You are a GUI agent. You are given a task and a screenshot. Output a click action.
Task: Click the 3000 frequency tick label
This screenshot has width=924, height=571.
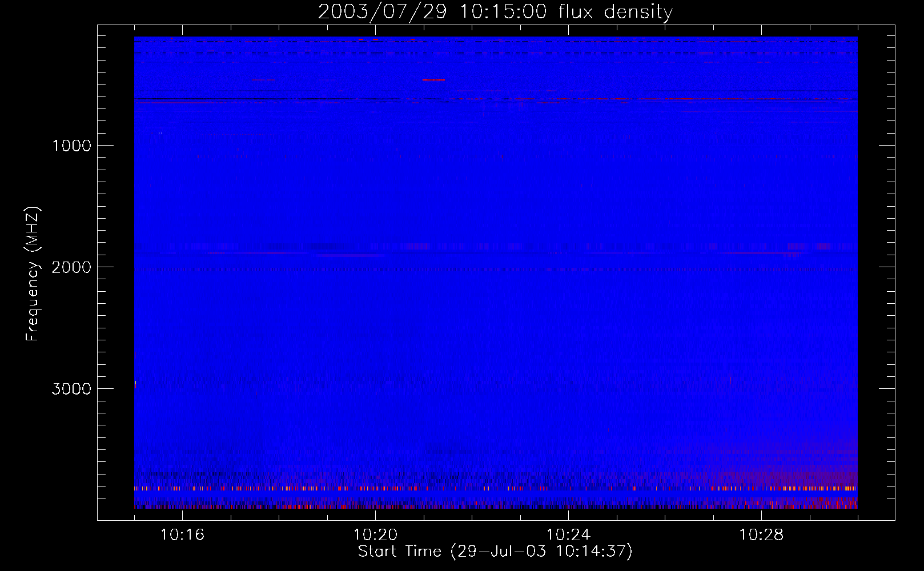(x=71, y=389)
